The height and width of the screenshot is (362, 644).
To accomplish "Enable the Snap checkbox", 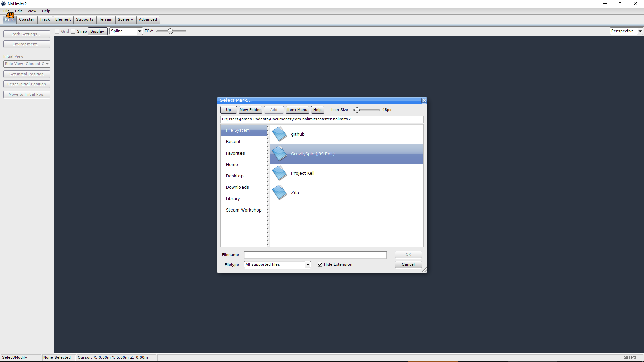I will click(73, 31).
